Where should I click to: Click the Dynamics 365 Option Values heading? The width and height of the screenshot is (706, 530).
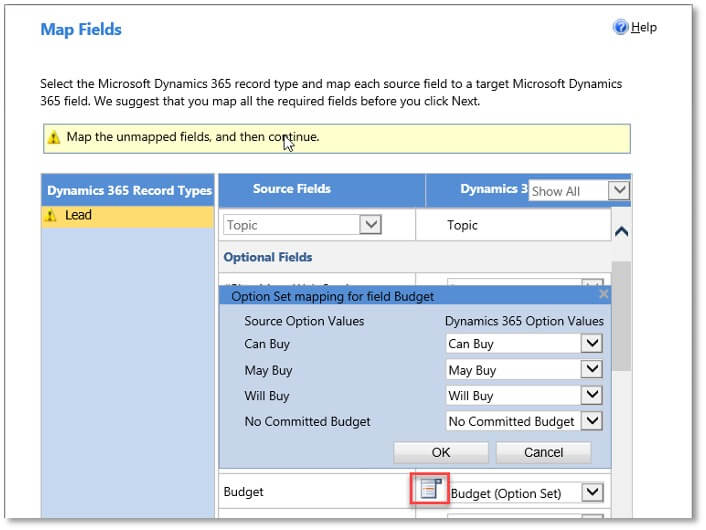coord(524,321)
